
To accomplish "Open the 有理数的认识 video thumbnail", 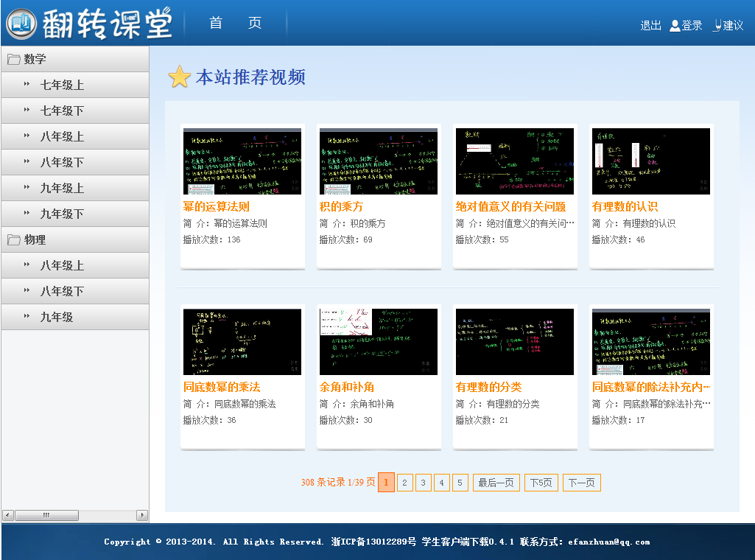I will coord(651,161).
